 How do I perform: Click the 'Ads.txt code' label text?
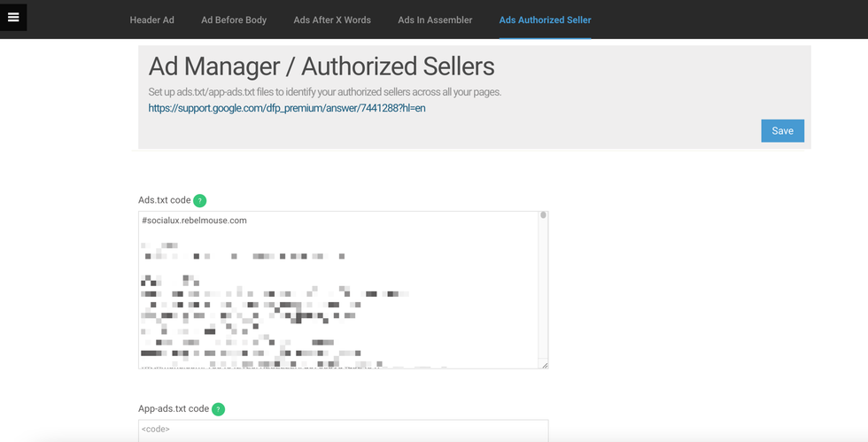(x=164, y=200)
